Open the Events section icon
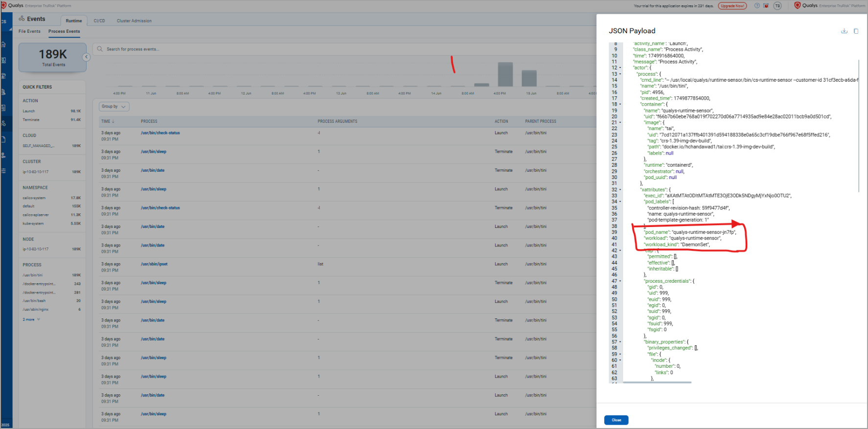This screenshot has width=868, height=429. (22, 19)
